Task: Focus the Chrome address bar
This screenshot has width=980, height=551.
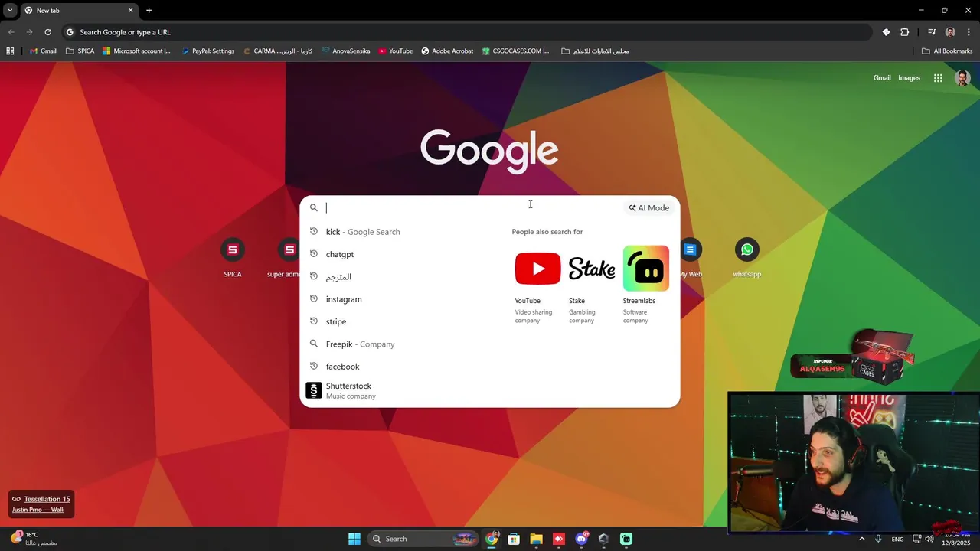Action: [467, 32]
